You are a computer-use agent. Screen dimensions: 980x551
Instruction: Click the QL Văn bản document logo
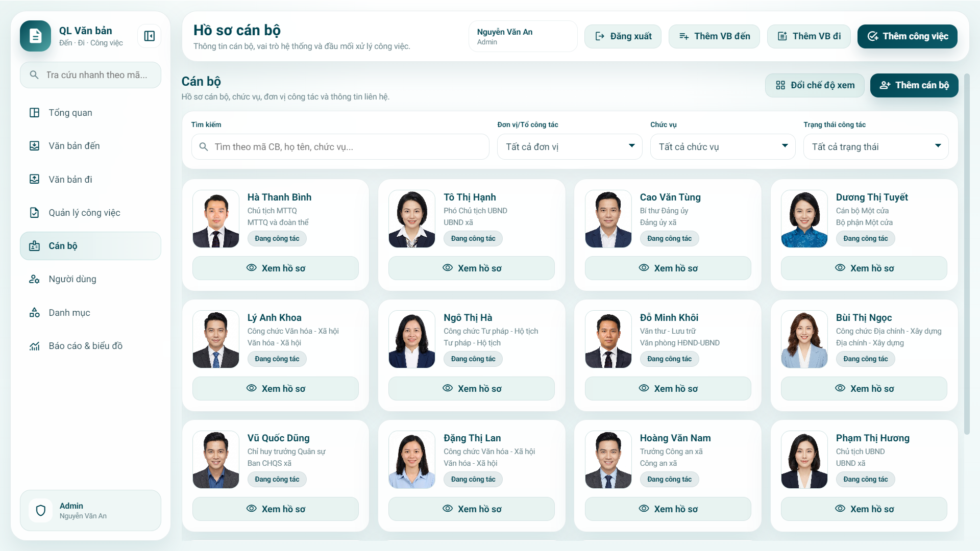tap(35, 36)
